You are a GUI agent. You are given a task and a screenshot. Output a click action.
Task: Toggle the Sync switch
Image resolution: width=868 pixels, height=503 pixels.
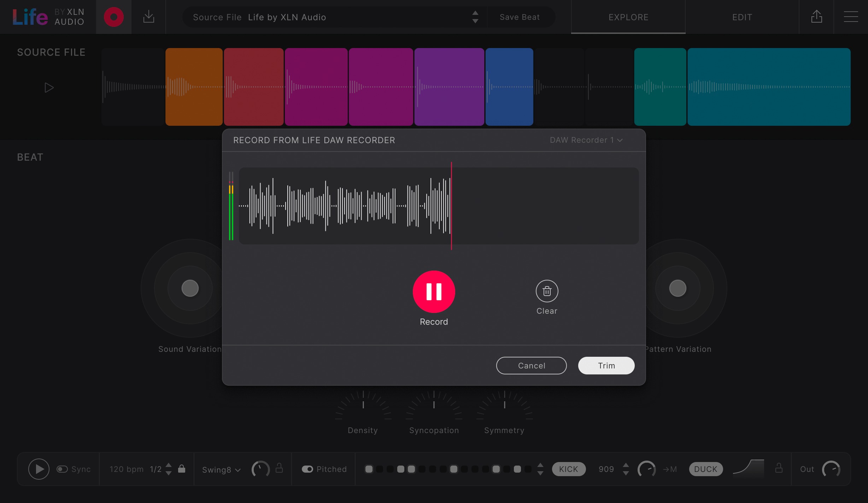(62, 469)
